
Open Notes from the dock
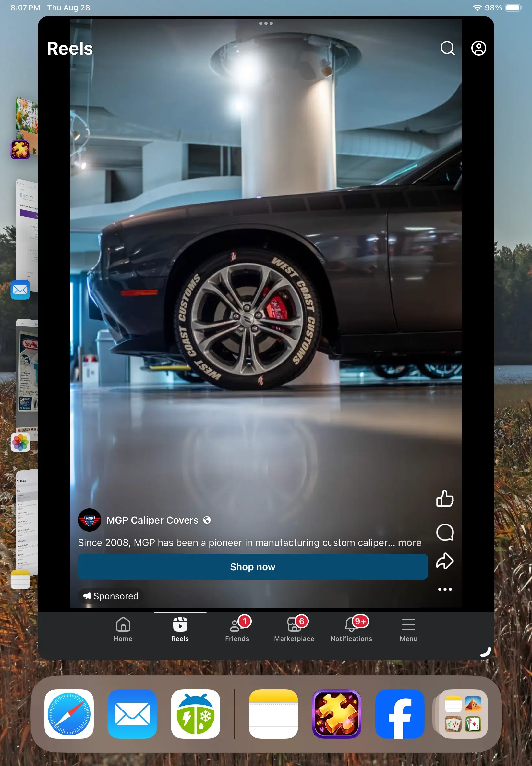273,714
